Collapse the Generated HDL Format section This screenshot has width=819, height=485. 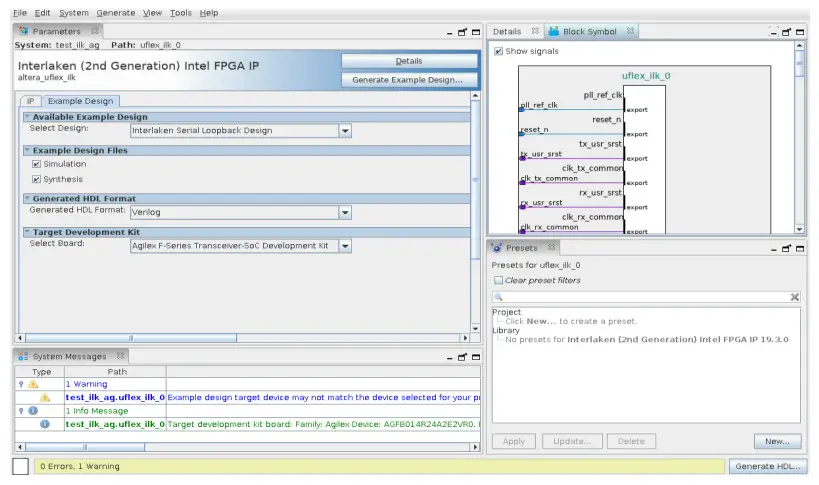pos(27,198)
